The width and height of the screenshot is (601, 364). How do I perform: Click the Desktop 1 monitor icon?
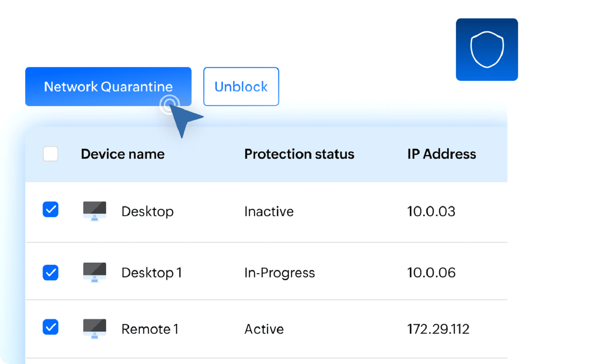point(95,272)
